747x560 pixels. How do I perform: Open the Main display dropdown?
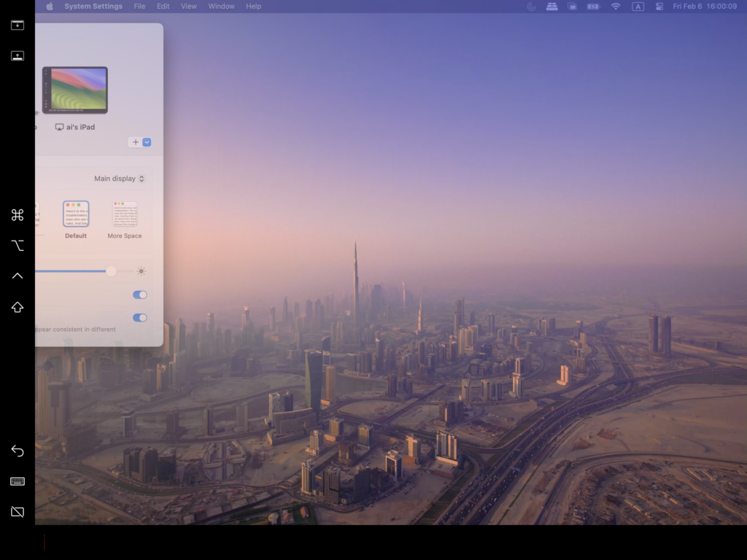119,179
